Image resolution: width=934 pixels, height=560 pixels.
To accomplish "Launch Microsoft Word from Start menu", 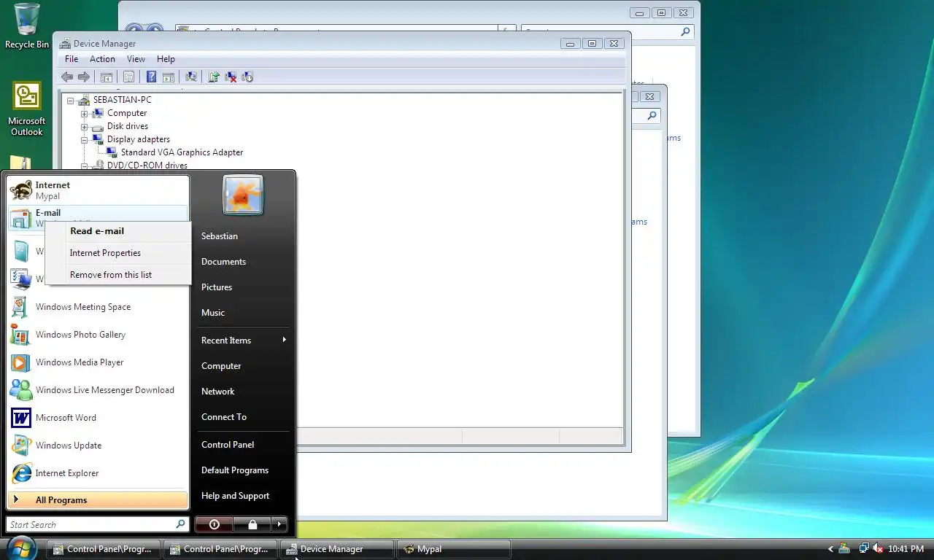I will (x=98, y=418).
